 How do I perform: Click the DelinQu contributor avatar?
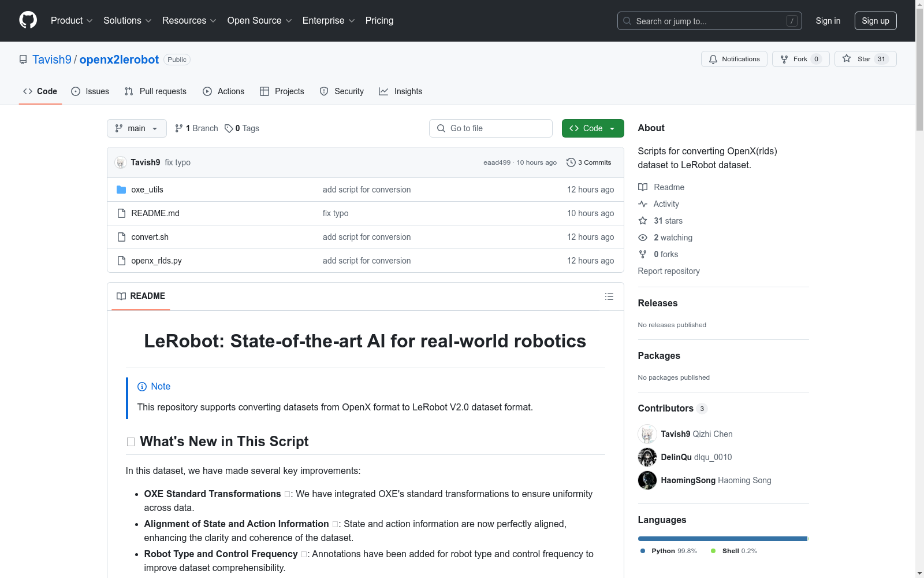[x=647, y=457]
